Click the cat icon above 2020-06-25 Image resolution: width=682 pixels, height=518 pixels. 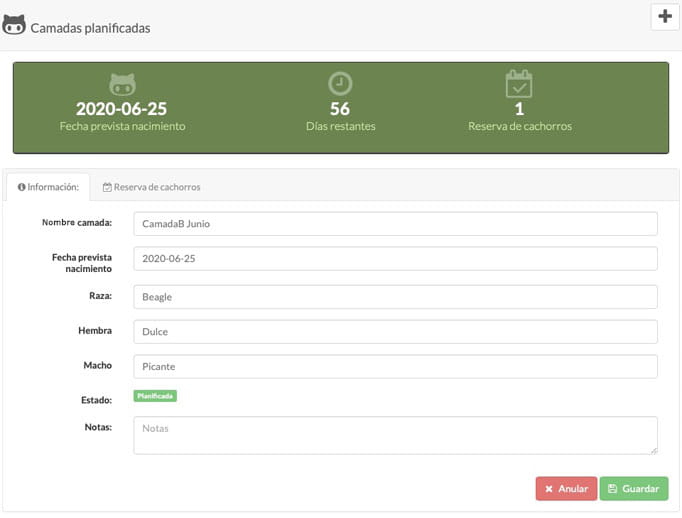point(122,85)
